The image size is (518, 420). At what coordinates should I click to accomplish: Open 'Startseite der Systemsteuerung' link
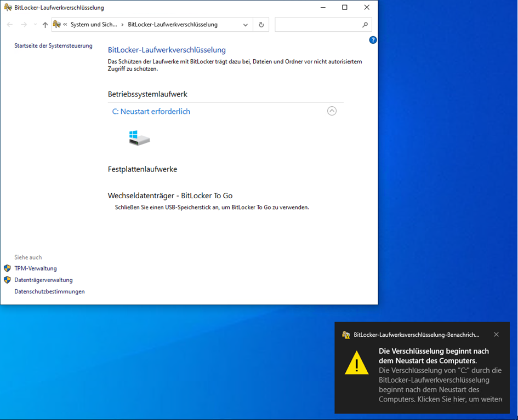coord(53,46)
